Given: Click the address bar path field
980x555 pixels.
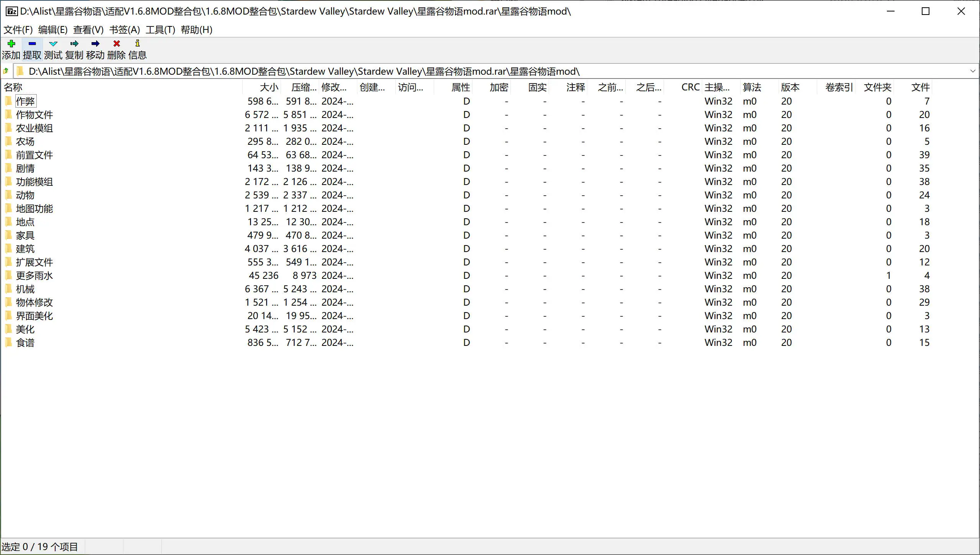Looking at the screenshot, I should pyautogui.click(x=490, y=71).
